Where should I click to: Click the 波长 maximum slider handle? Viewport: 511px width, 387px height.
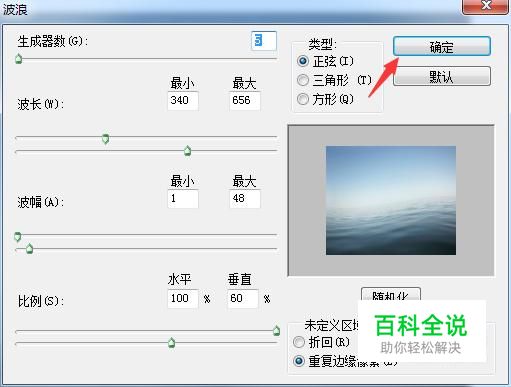[188, 151]
